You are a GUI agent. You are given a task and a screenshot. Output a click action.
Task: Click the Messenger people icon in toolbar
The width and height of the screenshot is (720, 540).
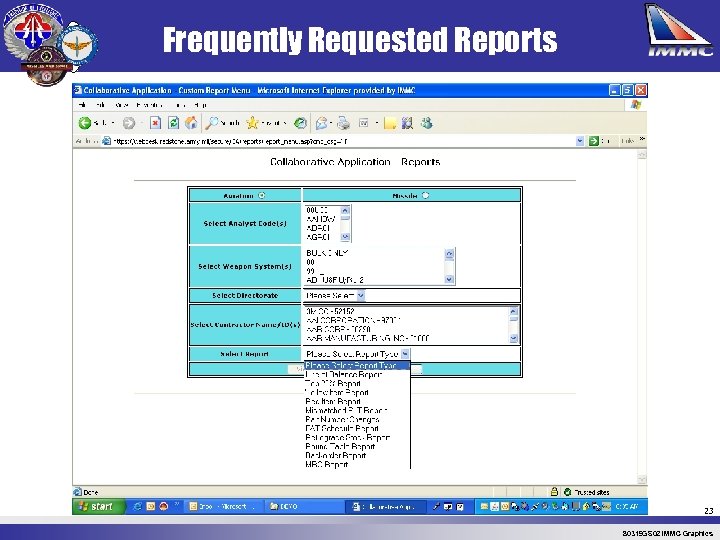click(x=427, y=123)
